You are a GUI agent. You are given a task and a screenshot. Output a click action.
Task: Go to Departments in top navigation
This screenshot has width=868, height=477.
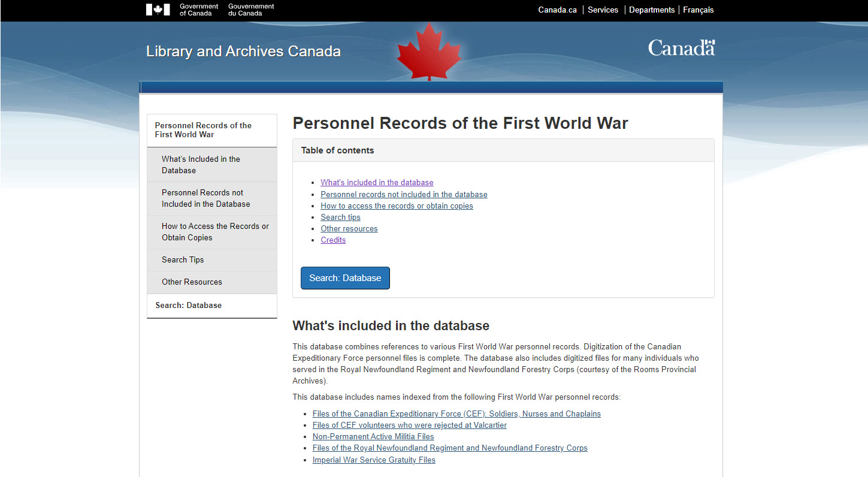(652, 10)
